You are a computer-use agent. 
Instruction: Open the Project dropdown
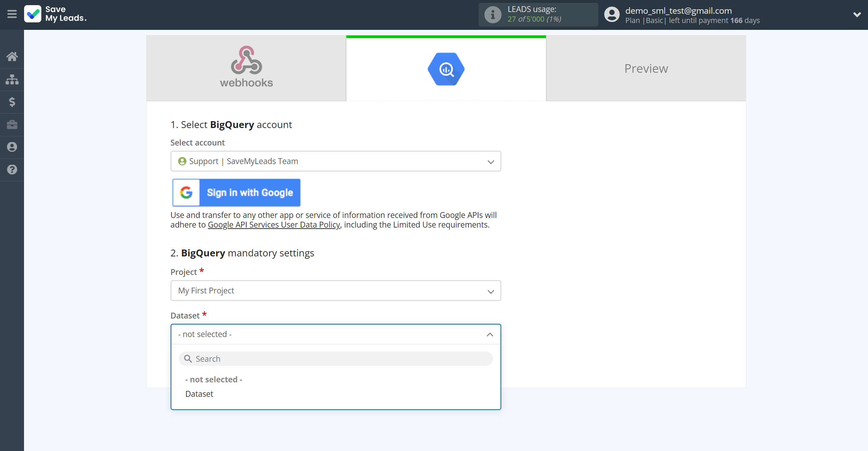pyautogui.click(x=335, y=291)
